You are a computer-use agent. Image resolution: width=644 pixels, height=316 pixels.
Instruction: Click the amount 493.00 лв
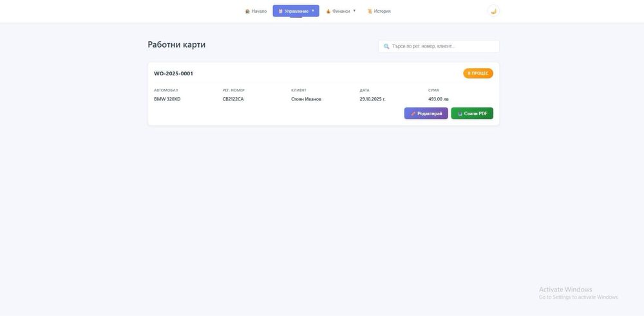(x=438, y=99)
